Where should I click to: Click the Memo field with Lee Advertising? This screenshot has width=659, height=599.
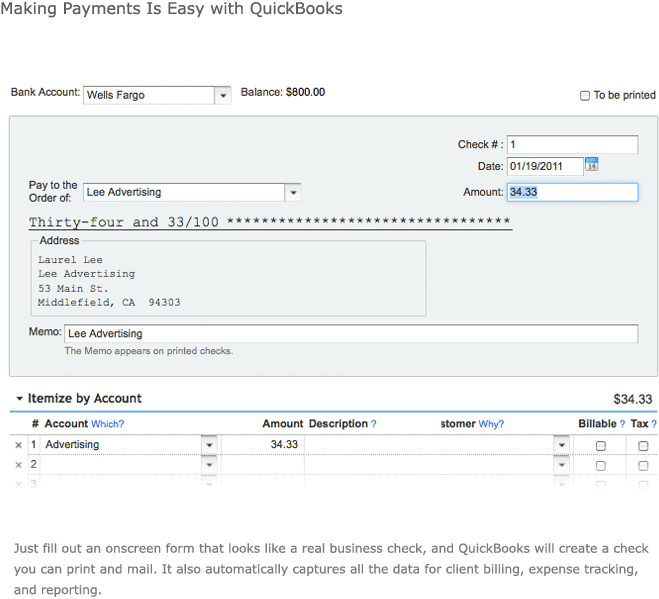pos(351,334)
